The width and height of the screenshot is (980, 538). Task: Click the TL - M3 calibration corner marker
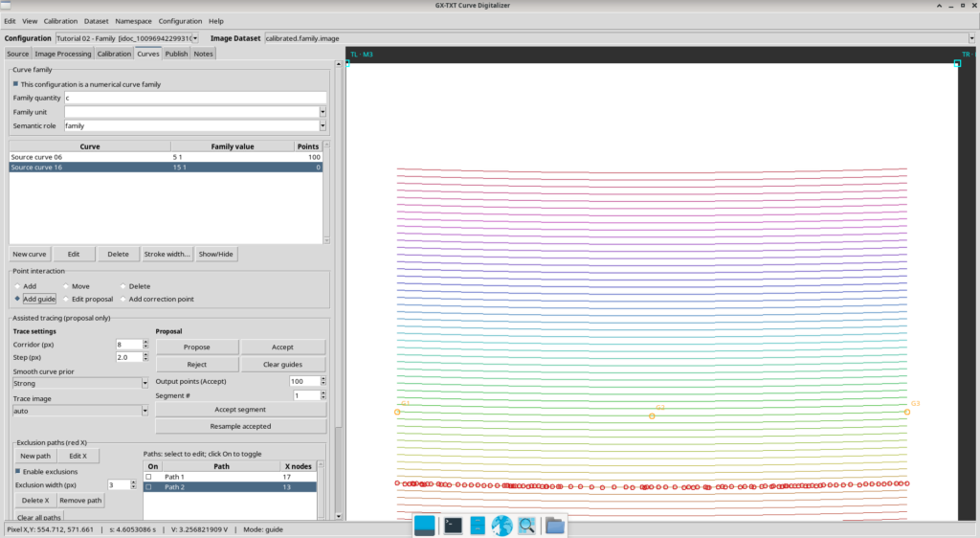pos(347,63)
